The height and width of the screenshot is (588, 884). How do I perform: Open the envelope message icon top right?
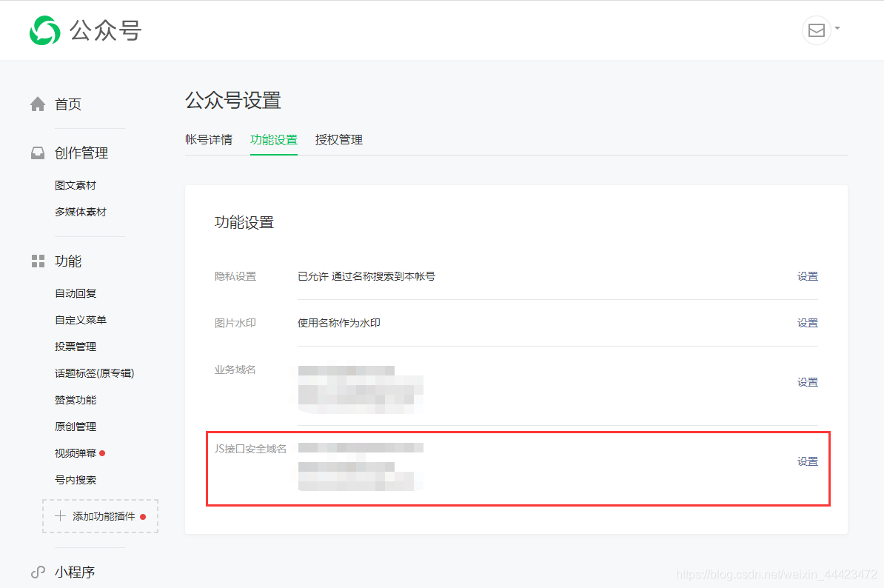tap(815, 30)
